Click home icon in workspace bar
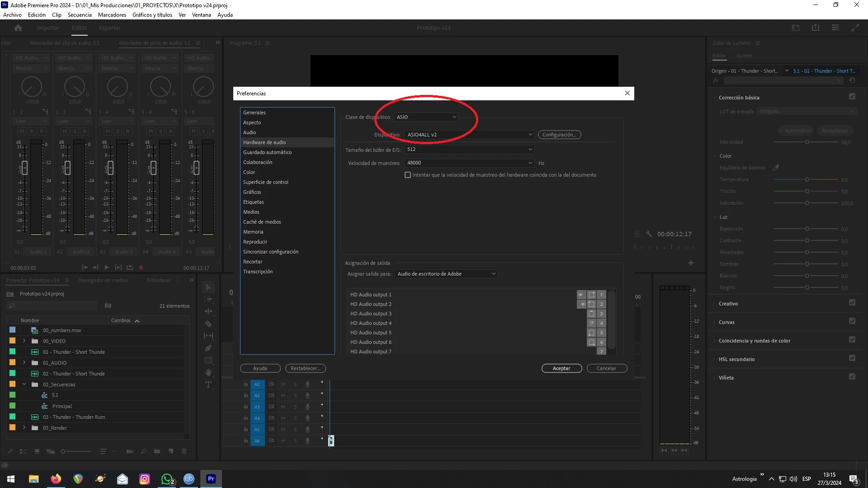 18,28
